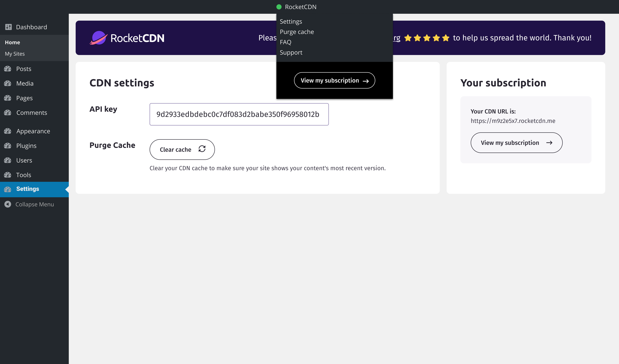Focus the API key input field
619x364 pixels.
pos(239,114)
